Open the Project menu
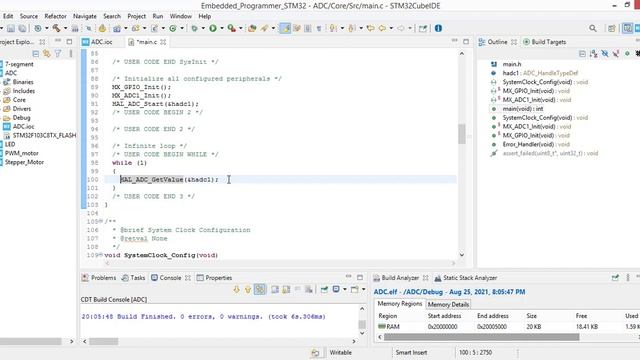640x360 pixels. pyautogui.click(x=136, y=16)
